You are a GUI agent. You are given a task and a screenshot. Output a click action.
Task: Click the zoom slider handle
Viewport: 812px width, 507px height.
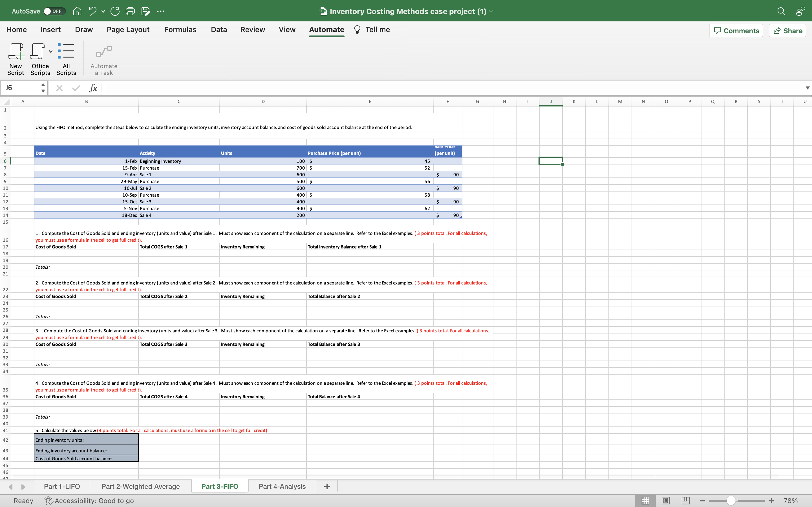[731, 501]
